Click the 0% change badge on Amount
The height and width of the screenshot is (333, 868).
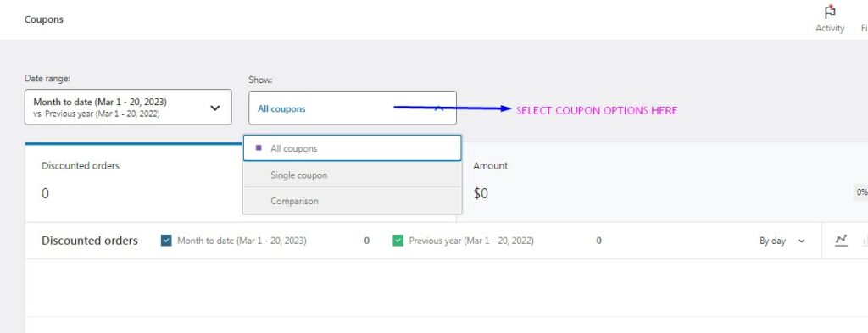(x=861, y=192)
